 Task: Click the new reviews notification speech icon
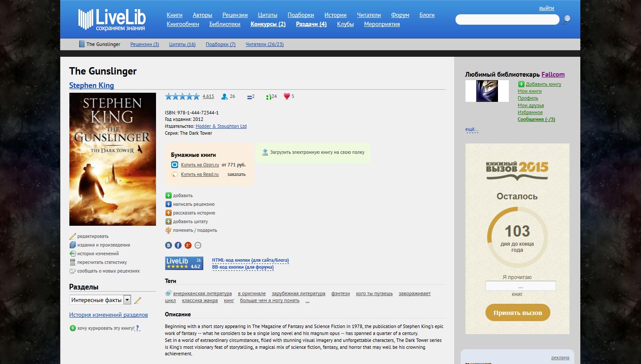(73, 271)
